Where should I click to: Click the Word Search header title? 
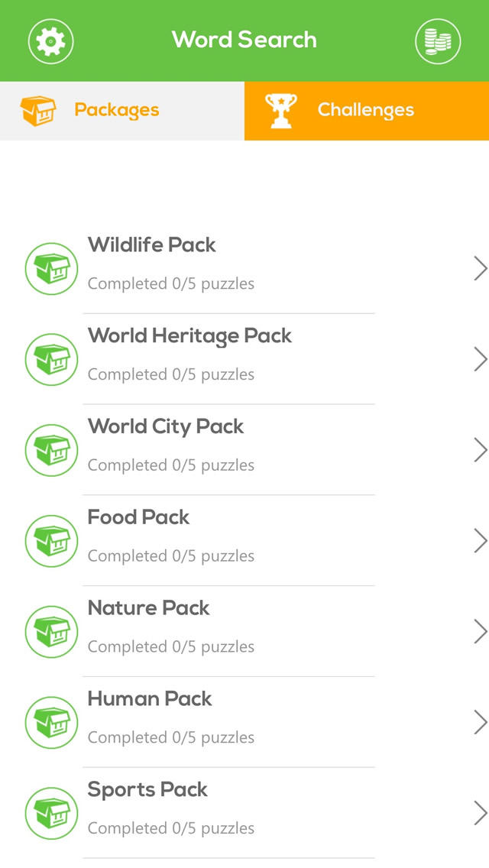(244, 40)
